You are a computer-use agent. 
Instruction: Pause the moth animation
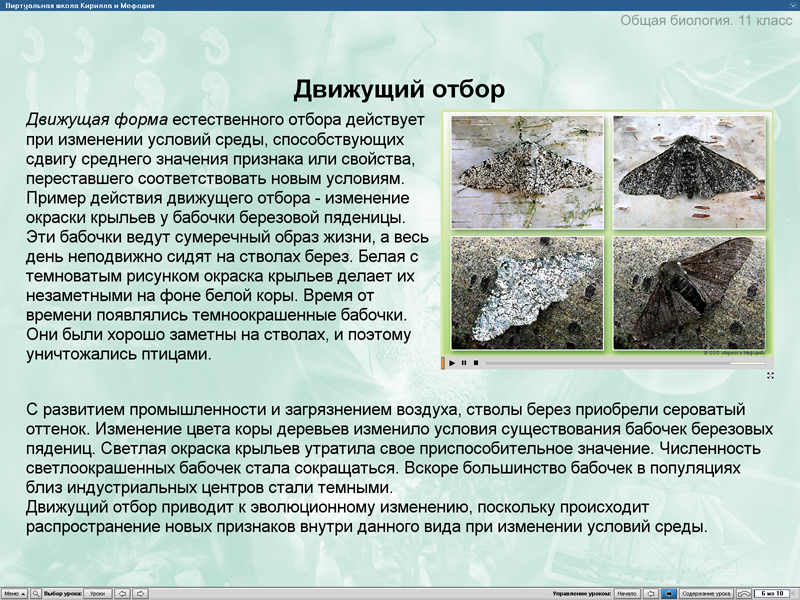click(x=464, y=363)
